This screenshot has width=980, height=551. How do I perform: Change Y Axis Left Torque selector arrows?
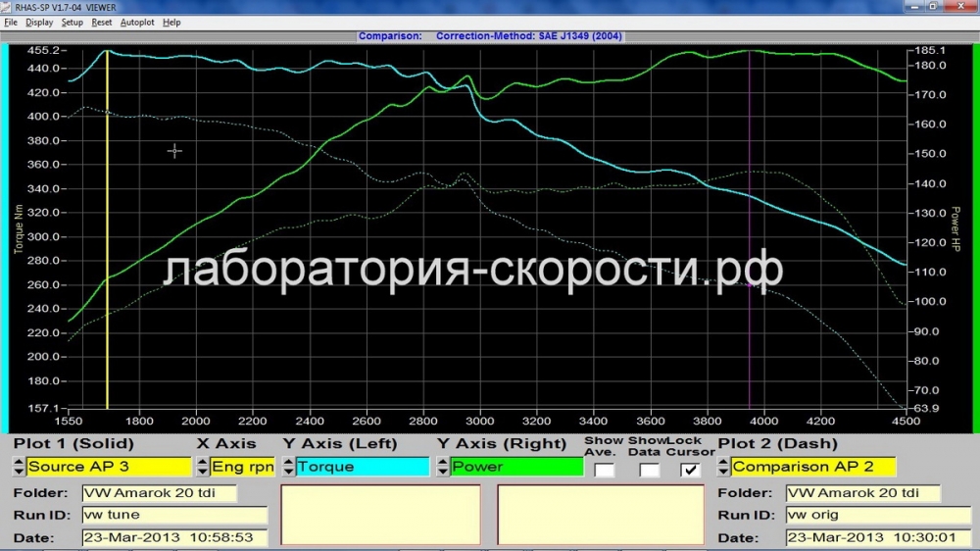[288, 468]
